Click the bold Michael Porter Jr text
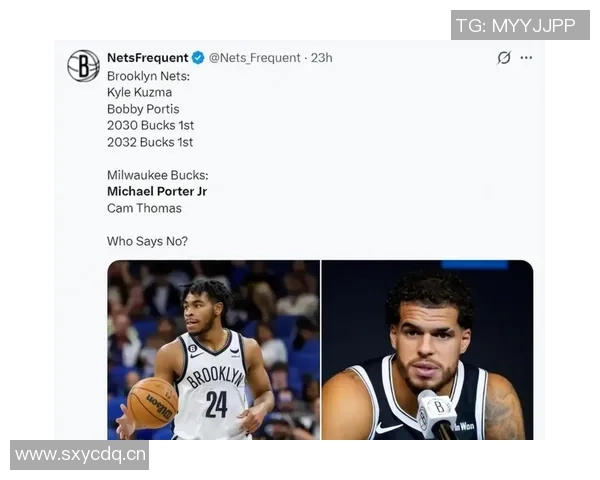The height and width of the screenshot is (480, 600). (157, 191)
